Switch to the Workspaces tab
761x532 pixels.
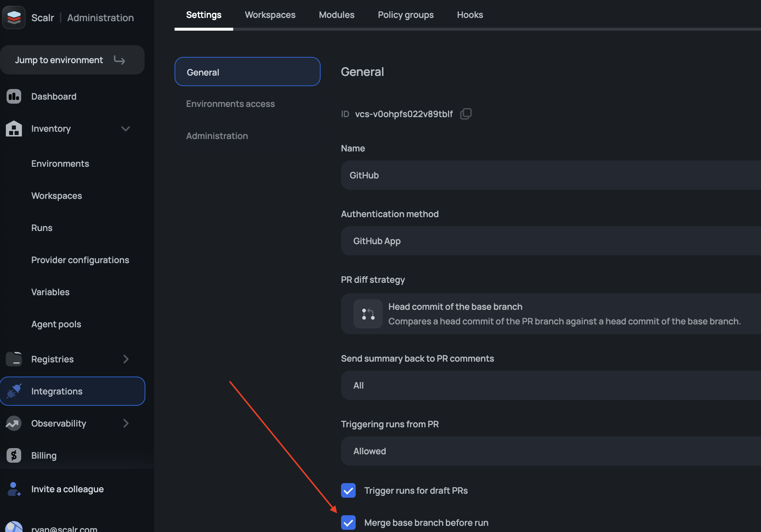coord(270,15)
